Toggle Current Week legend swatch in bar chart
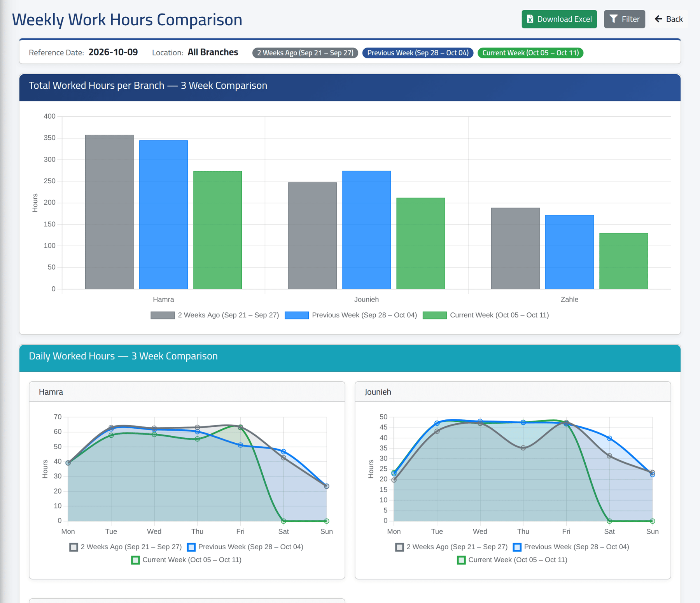Image resolution: width=700 pixels, height=603 pixels. click(x=435, y=315)
